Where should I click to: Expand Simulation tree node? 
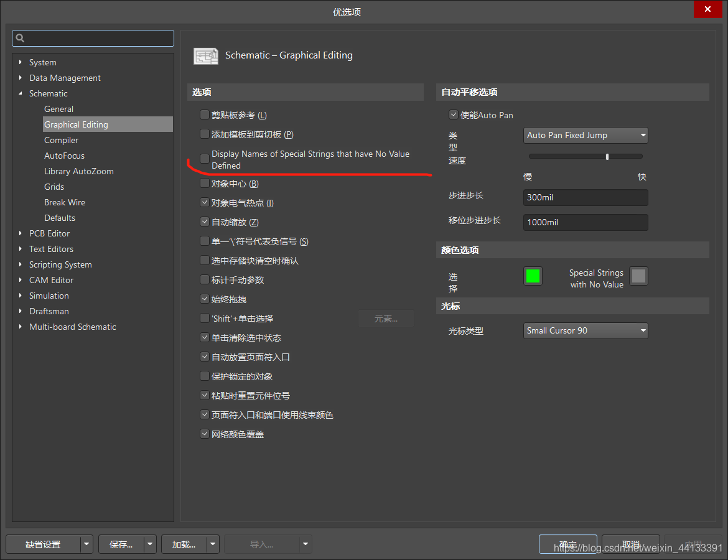tap(21, 296)
